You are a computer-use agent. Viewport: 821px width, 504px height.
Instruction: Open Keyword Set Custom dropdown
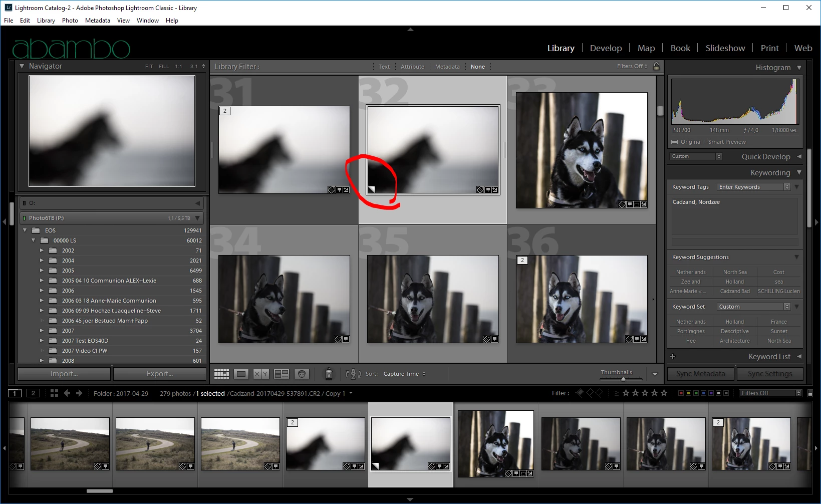(754, 307)
